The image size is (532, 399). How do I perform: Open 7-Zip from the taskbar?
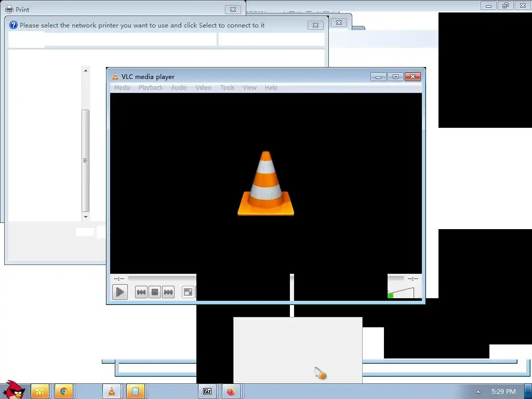pos(207,392)
